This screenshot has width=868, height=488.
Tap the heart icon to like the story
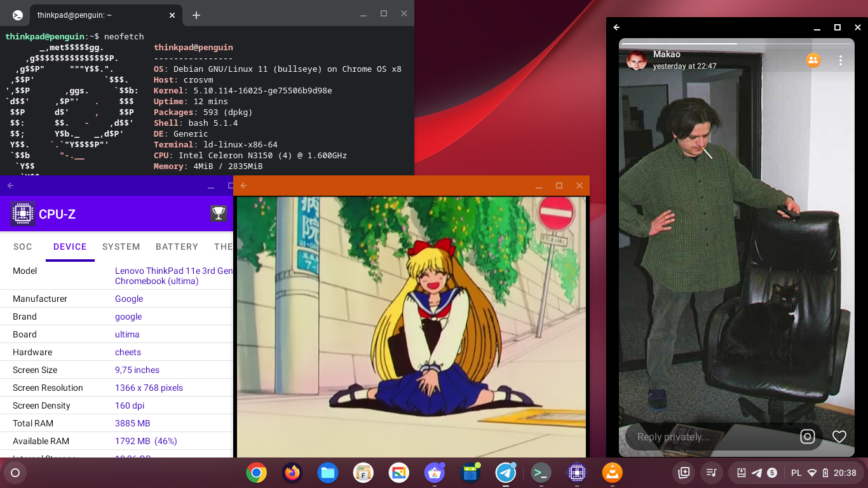(839, 437)
